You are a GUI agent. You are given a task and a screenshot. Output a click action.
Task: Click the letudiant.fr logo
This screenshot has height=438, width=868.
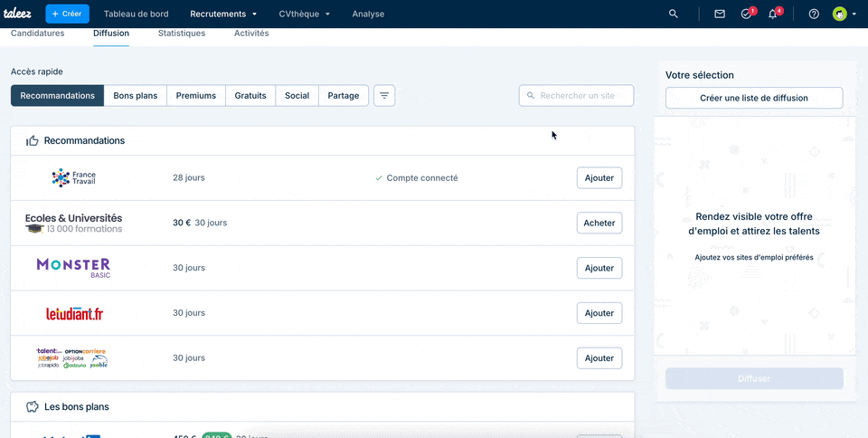tap(74, 313)
